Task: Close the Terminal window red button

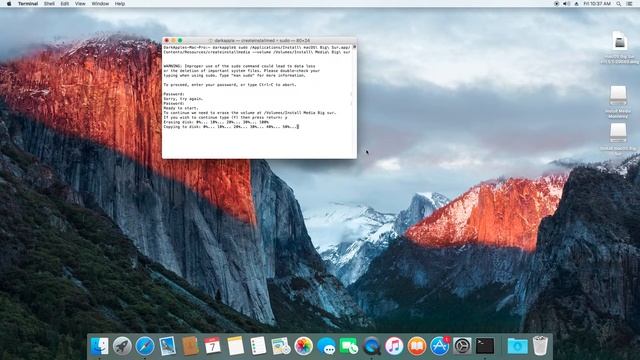Action: pyautogui.click(x=167, y=40)
